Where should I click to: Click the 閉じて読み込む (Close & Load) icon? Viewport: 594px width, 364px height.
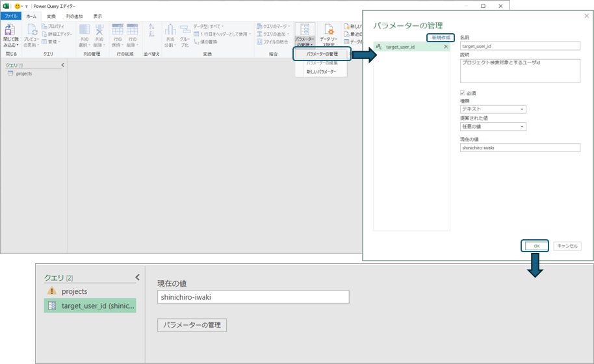point(11,30)
